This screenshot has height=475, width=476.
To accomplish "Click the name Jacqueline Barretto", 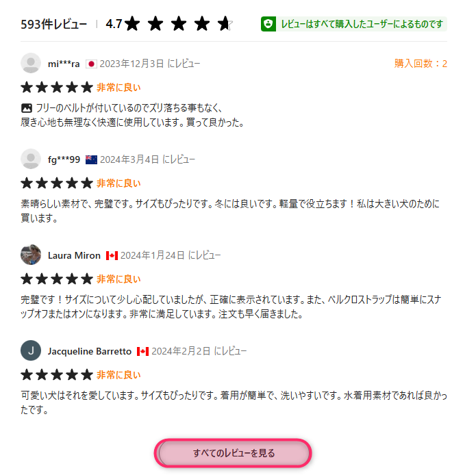I will pos(90,351).
